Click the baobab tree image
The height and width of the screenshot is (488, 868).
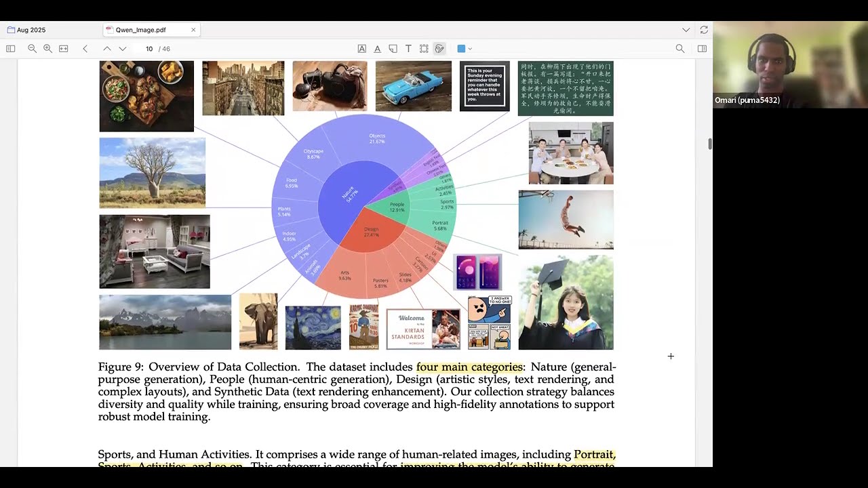153,173
